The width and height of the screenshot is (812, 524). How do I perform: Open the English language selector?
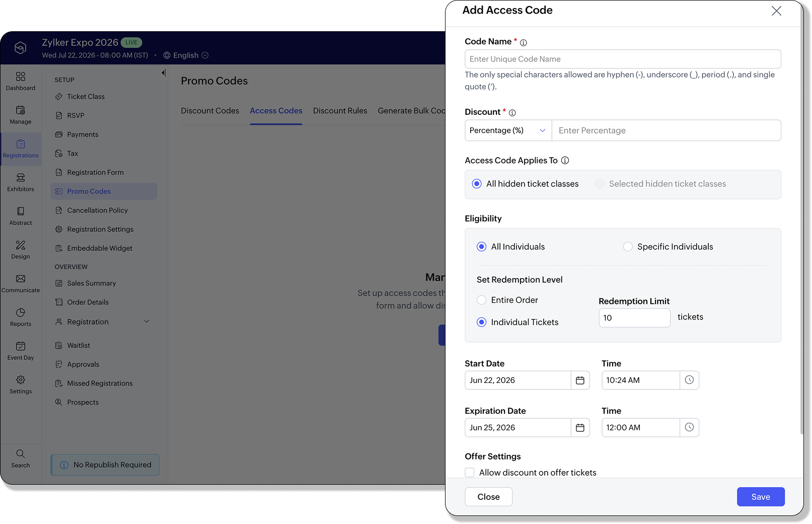pyautogui.click(x=186, y=55)
